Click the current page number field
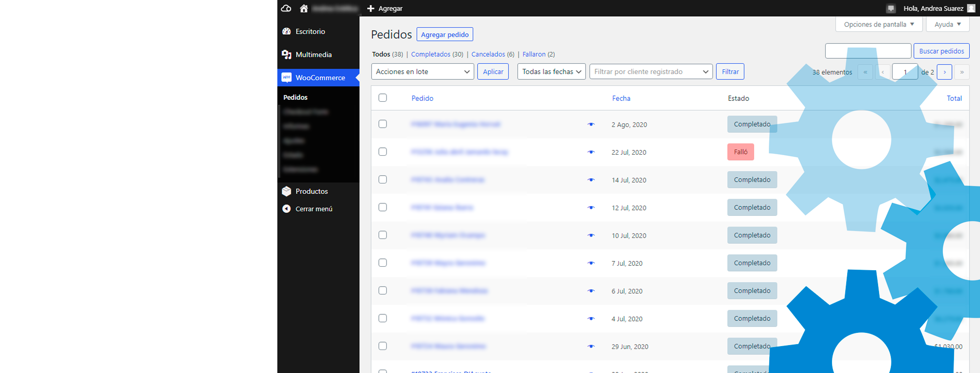 tap(905, 72)
